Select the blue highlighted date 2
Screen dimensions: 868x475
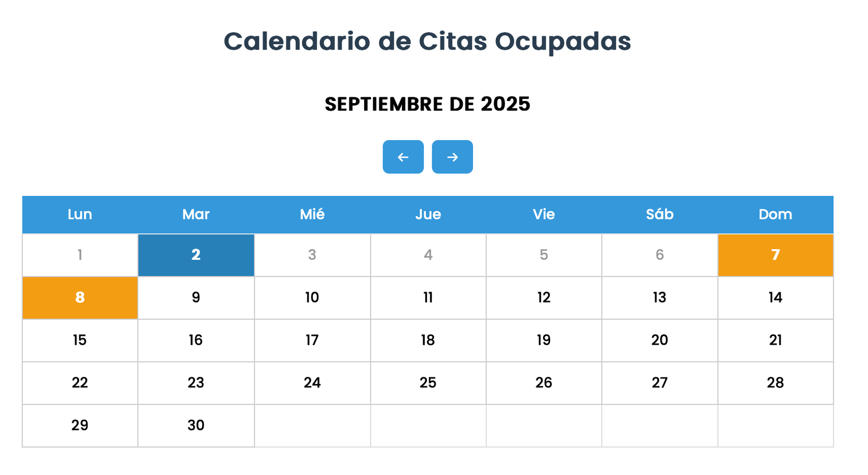click(x=196, y=255)
